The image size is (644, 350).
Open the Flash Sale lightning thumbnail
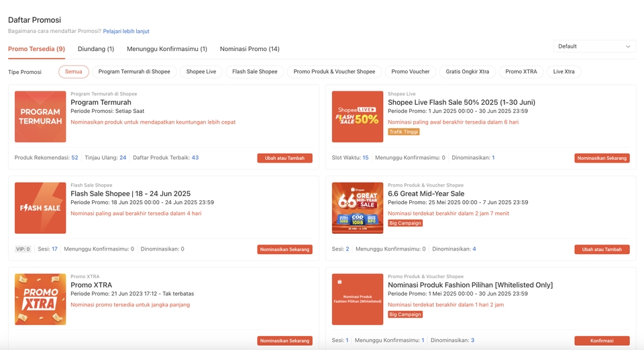[40, 208]
